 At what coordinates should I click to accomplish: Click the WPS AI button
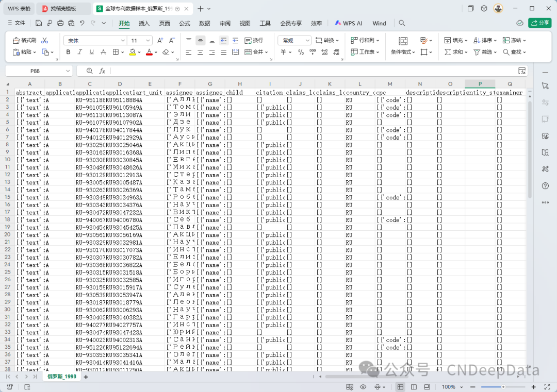pyautogui.click(x=349, y=23)
